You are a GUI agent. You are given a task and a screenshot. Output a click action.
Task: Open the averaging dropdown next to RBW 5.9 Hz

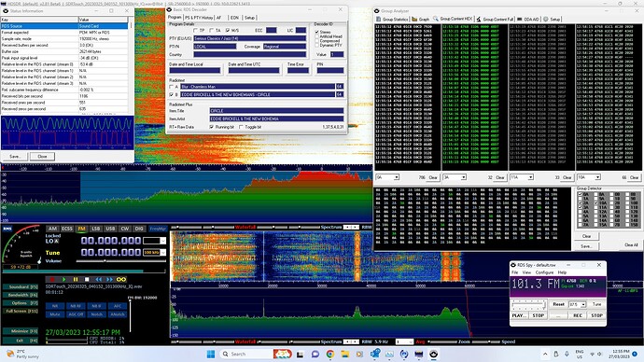point(410,341)
